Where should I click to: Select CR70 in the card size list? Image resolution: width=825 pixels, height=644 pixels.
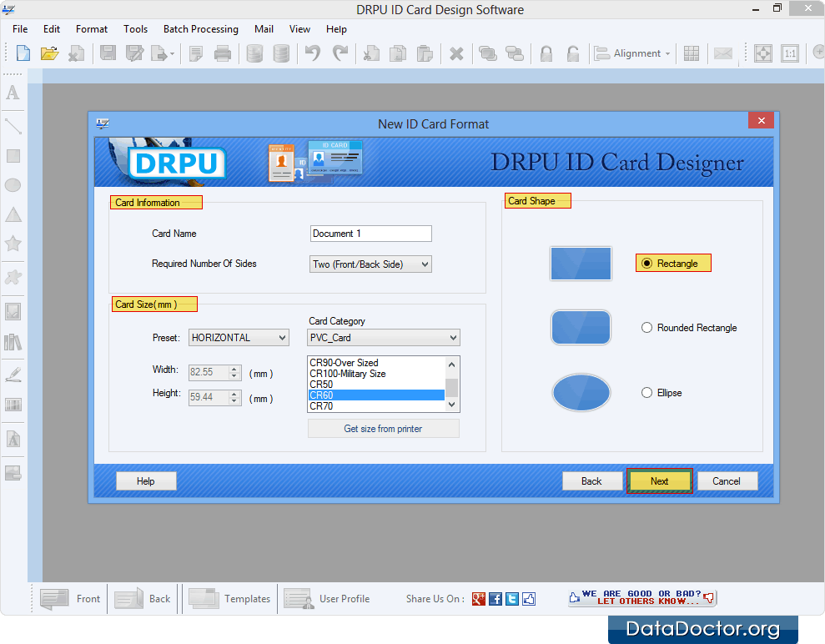click(376, 406)
